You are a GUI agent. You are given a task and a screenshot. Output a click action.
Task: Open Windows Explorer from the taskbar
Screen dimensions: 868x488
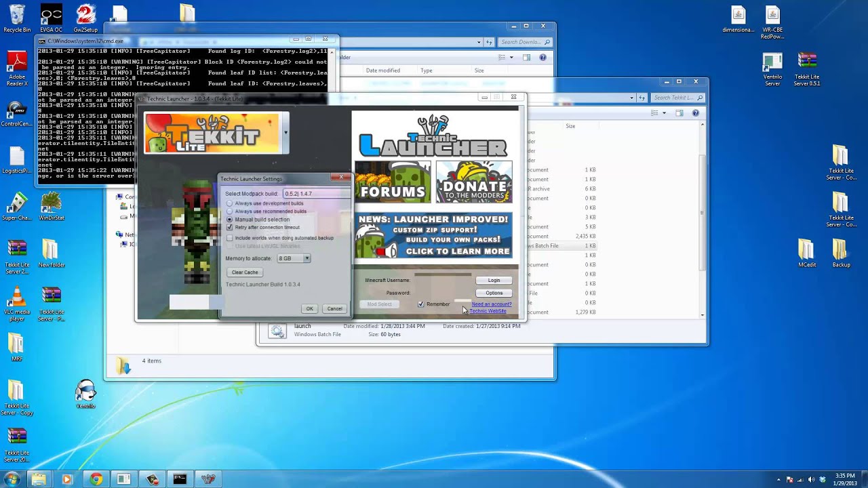click(39, 479)
